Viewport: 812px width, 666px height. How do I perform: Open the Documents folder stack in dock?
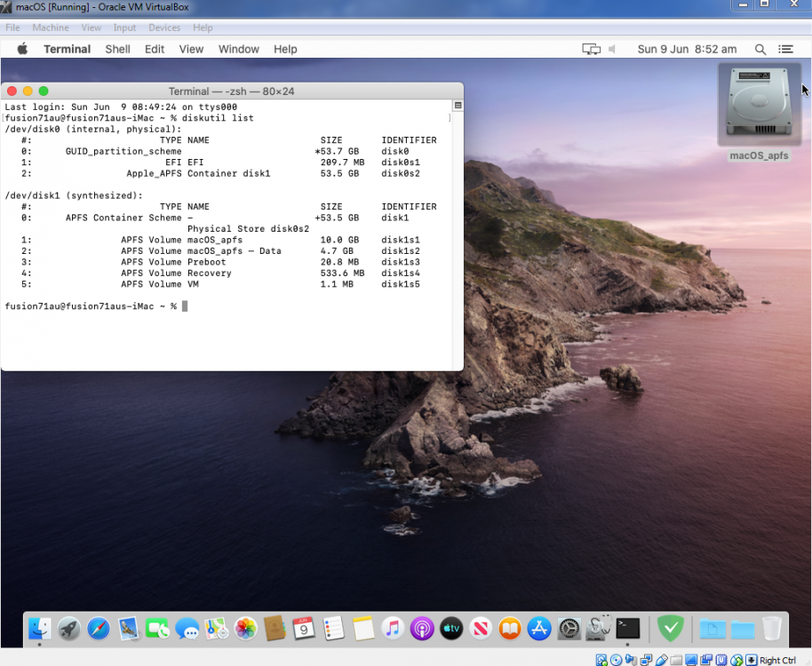coord(712,630)
